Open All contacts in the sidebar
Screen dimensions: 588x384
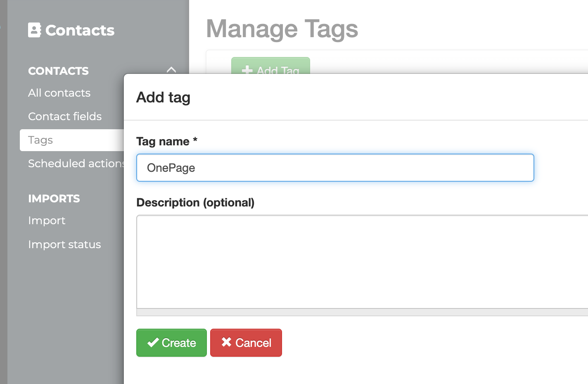click(x=59, y=93)
